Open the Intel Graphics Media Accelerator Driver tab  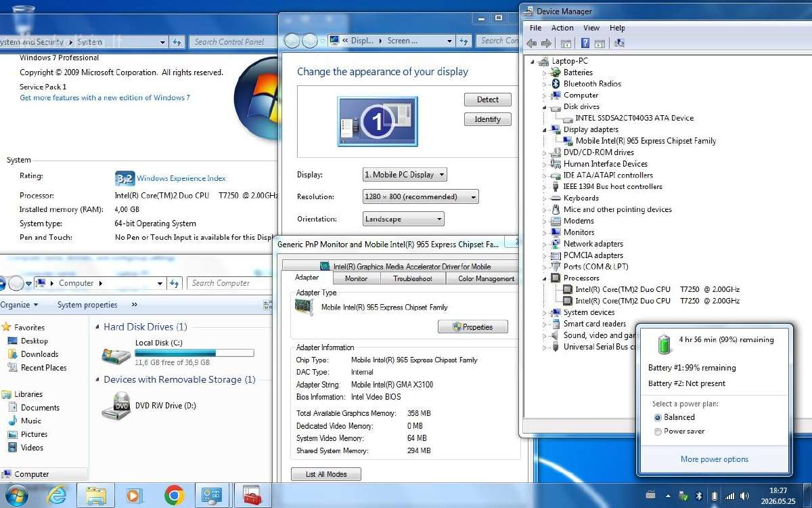pos(405,266)
